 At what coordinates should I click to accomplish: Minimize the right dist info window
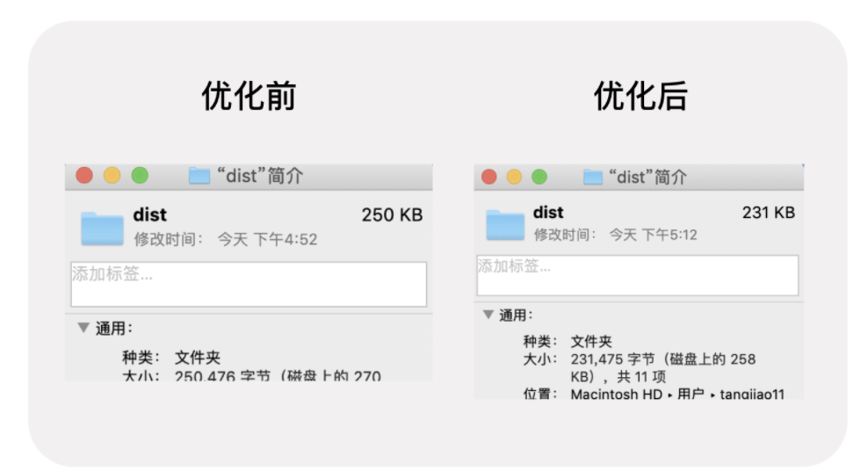pos(514,177)
